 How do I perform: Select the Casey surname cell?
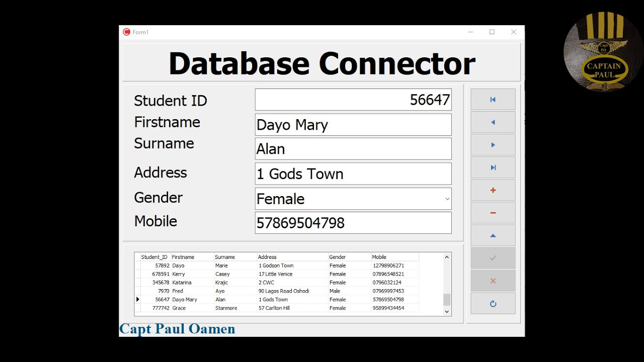(x=235, y=274)
